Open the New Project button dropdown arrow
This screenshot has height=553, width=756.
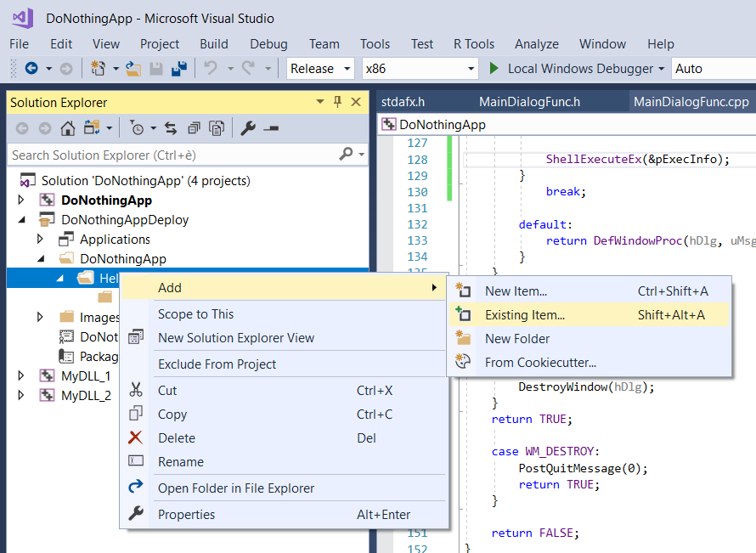tap(116, 69)
